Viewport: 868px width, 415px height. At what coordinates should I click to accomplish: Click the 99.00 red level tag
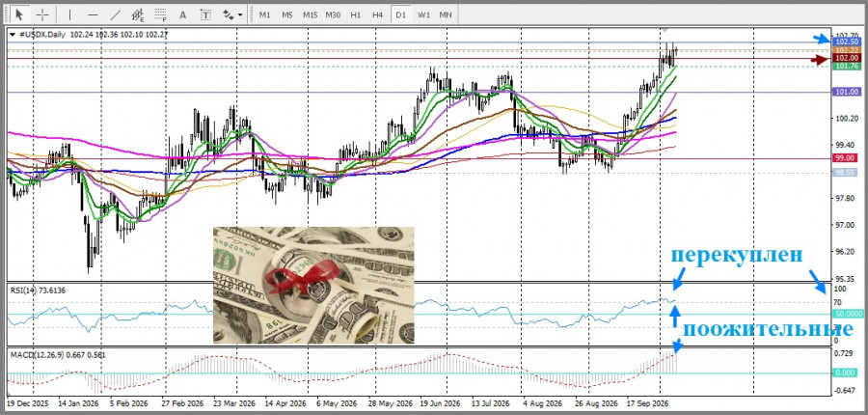847,158
